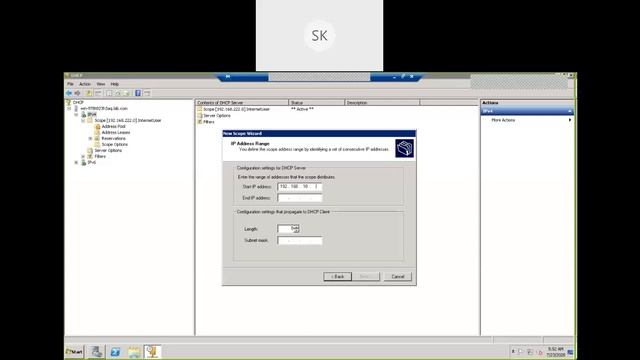Select the Address Leases tree item
Viewport: 640px width, 360px height.
(116, 132)
